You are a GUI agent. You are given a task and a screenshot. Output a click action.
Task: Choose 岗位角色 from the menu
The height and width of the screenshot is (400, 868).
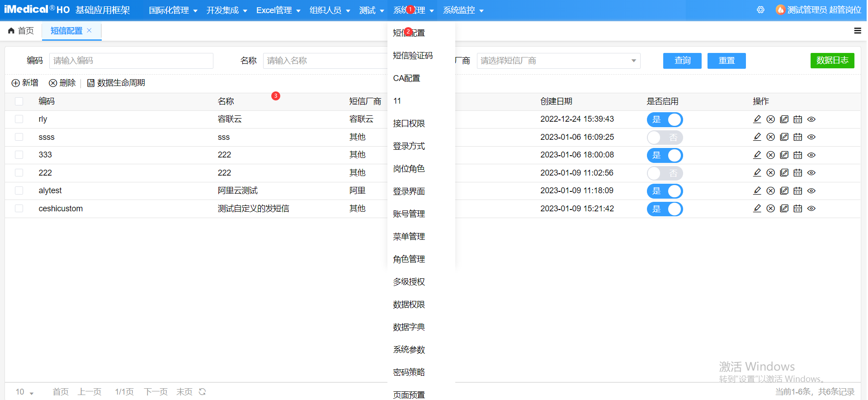click(409, 169)
